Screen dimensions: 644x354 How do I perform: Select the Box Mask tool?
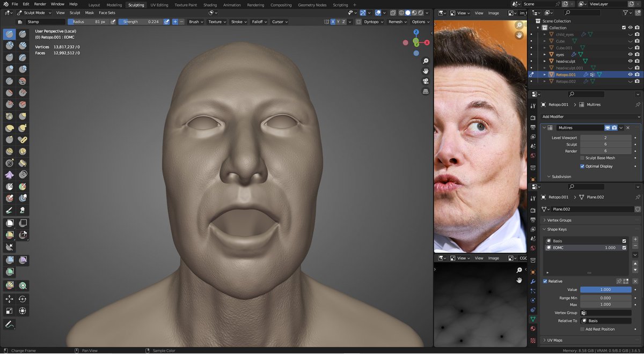coord(10,223)
